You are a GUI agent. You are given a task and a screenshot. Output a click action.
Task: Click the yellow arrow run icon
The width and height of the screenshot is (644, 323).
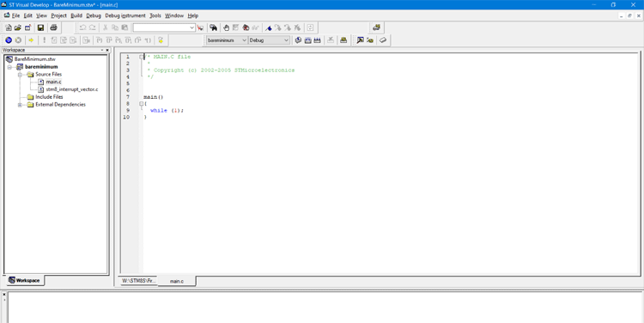(x=31, y=40)
